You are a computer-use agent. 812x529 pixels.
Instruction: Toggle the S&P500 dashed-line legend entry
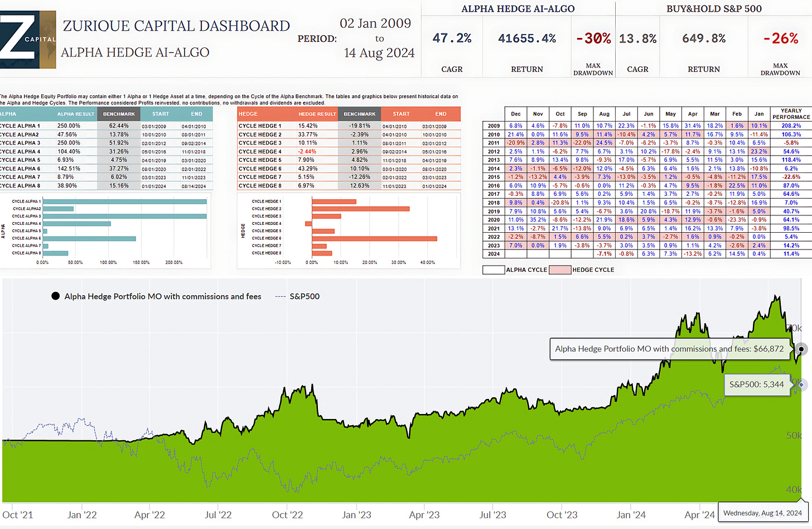click(x=298, y=296)
